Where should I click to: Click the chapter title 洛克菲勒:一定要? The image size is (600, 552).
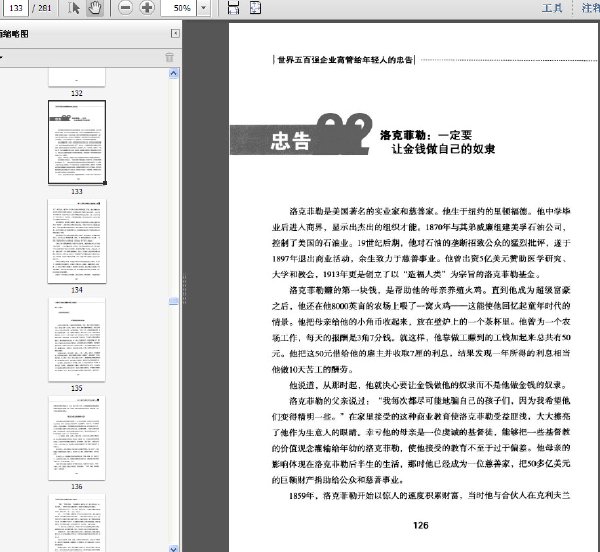pos(426,135)
